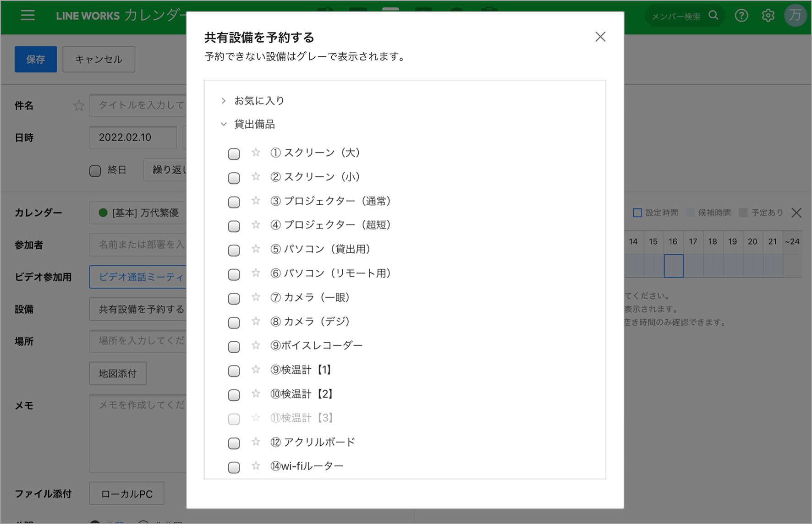
Task: Click the help question mark icon
Action: [x=741, y=16]
